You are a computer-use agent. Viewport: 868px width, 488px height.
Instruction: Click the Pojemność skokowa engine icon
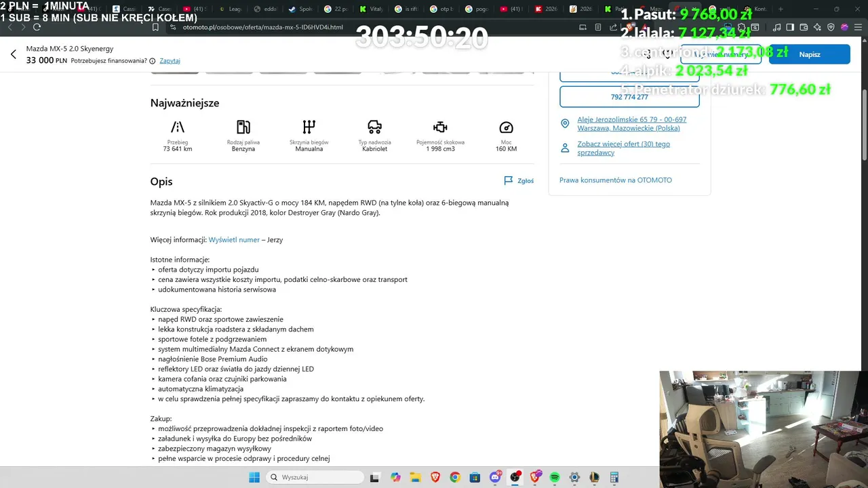coord(441,127)
